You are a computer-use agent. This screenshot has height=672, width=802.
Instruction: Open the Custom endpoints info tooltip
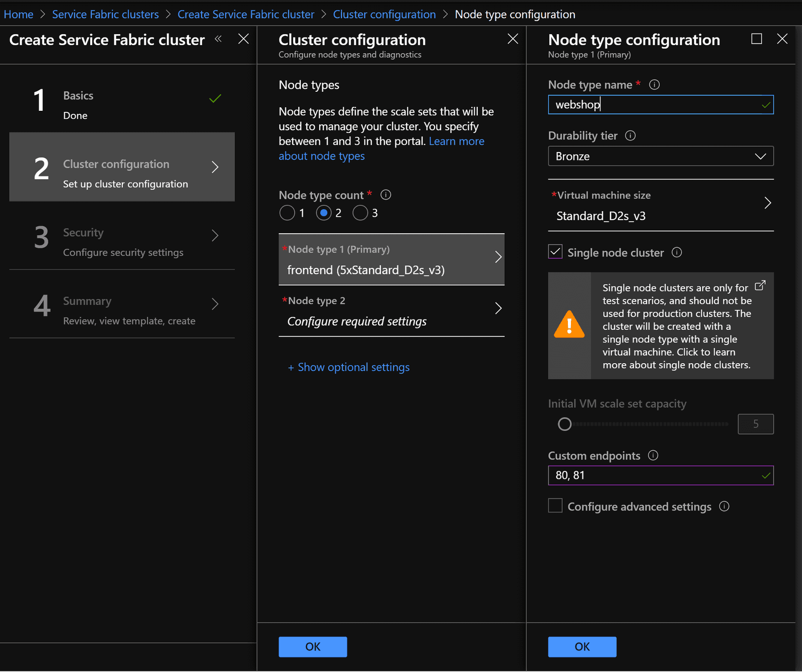point(653,455)
